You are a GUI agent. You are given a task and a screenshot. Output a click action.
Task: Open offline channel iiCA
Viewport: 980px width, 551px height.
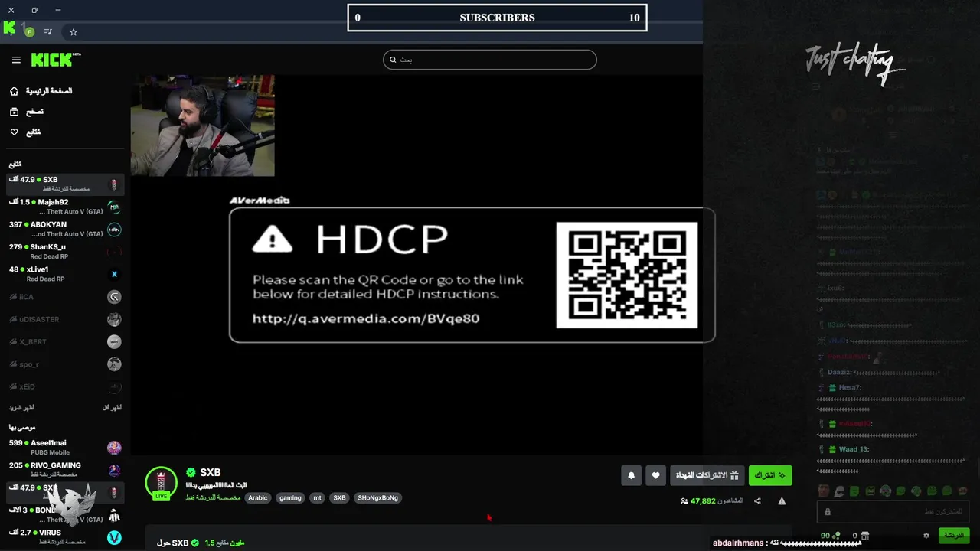point(65,297)
